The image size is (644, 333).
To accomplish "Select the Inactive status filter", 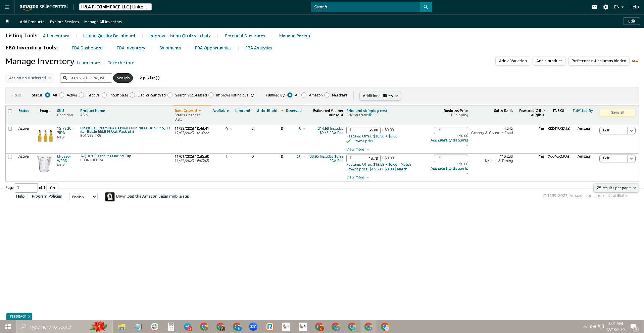I will tap(82, 95).
